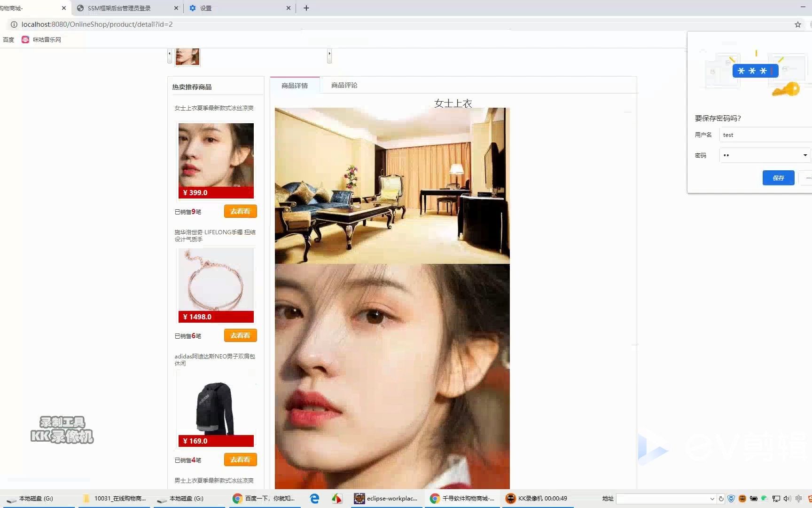Select the 已销售9笔 sales text
The width and height of the screenshot is (812, 508).
(x=188, y=212)
